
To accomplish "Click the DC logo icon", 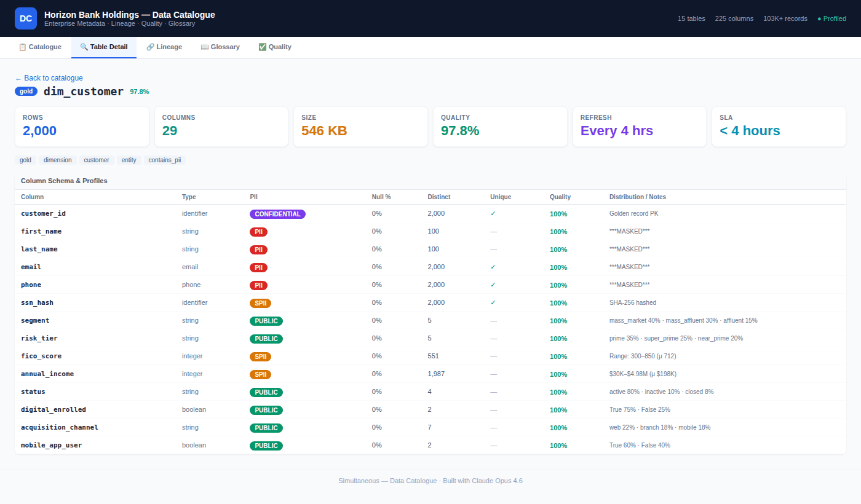I will [x=26, y=18].
